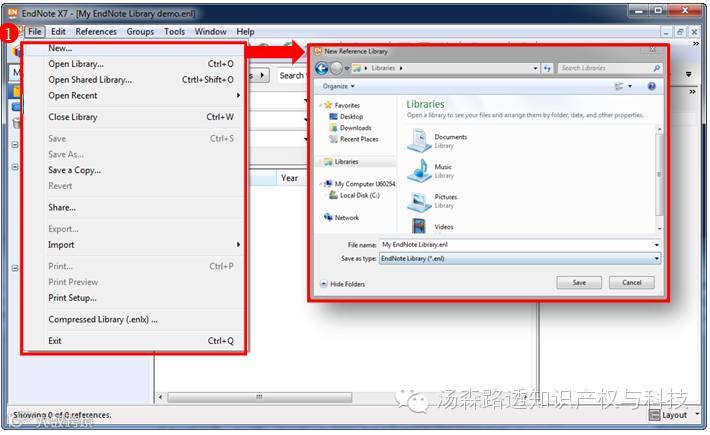The image size is (710, 435).
Task: Open the References menu
Action: [x=96, y=32]
